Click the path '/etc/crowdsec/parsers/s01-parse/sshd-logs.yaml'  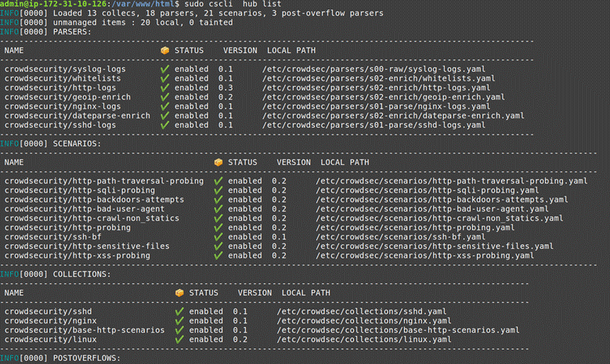(374, 125)
